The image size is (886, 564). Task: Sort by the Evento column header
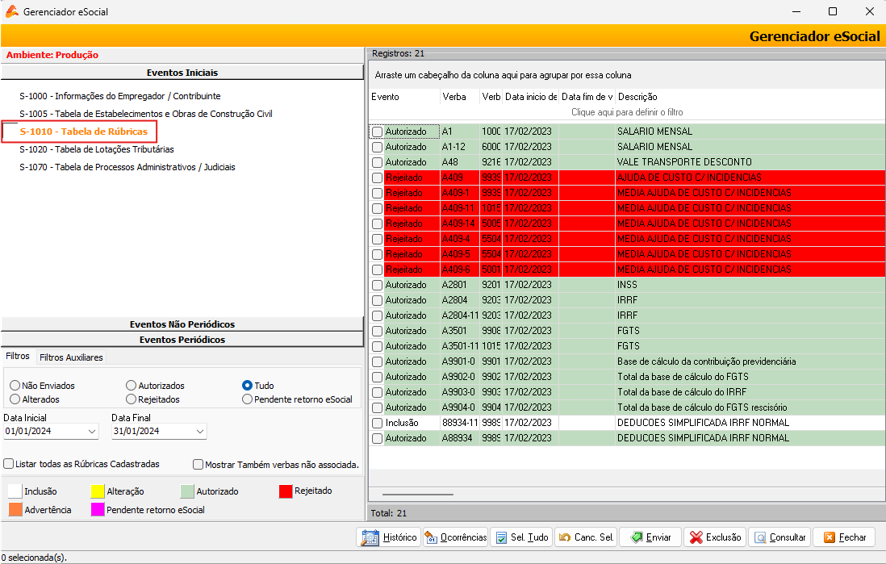(405, 97)
